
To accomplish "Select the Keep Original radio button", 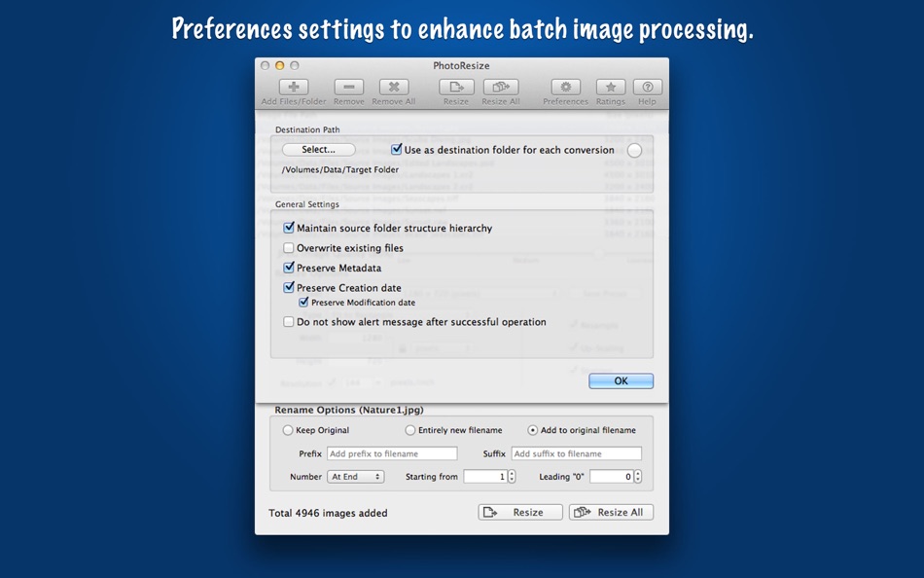I will point(288,430).
